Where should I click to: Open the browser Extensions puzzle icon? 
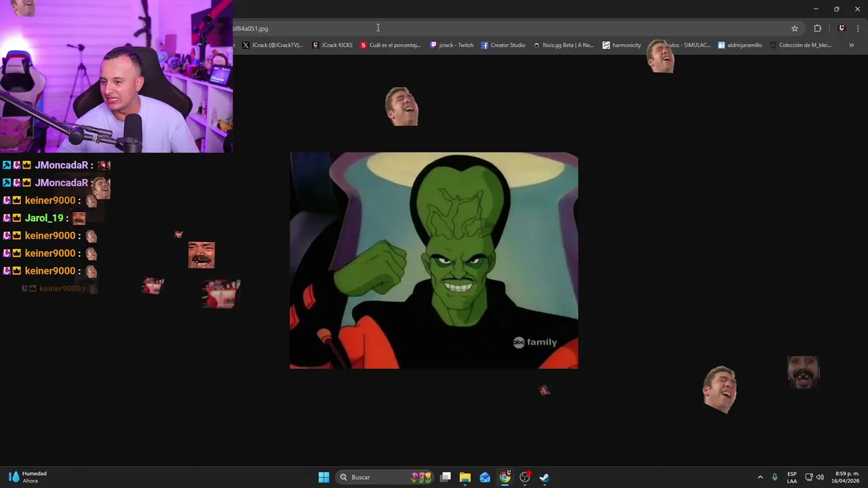(x=817, y=28)
